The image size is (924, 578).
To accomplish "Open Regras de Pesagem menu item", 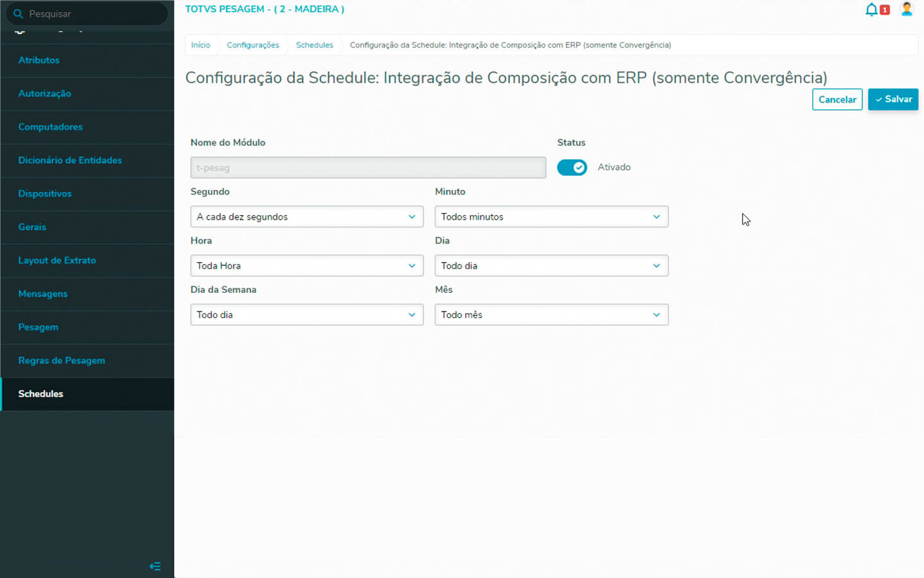I will coord(62,360).
